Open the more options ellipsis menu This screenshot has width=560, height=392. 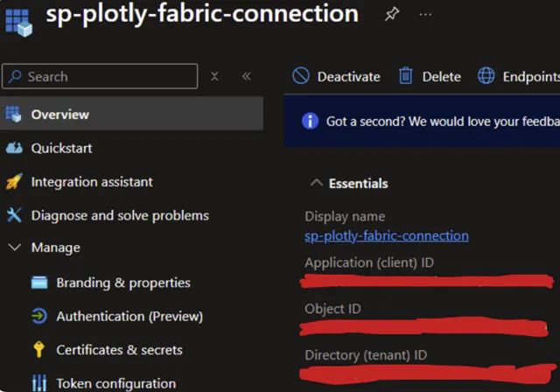point(425,15)
